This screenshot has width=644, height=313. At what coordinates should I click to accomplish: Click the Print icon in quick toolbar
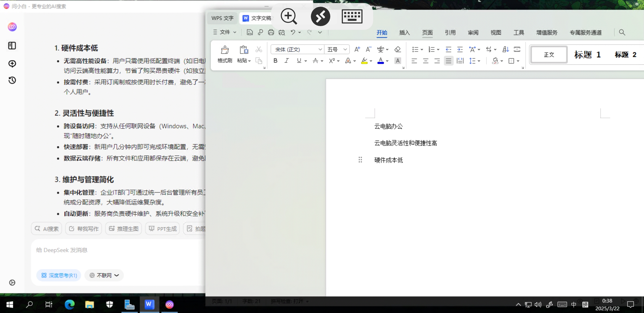[x=271, y=32]
